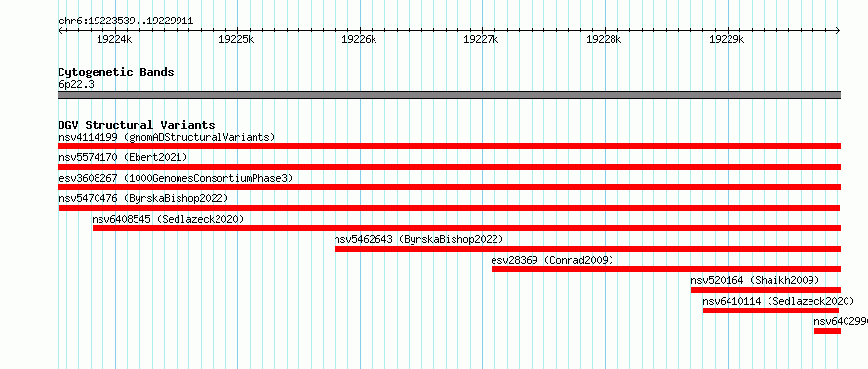The height and width of the screenshot is (369, 868).
Task: Click the left arrowhead of the ruler
Action: (x=60, y=31)
